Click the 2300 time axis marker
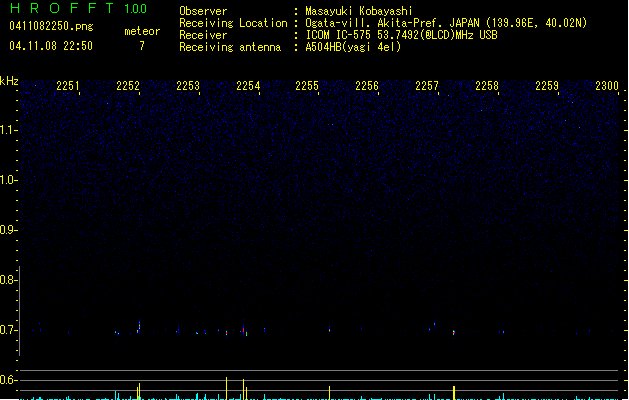 (607, 86)
